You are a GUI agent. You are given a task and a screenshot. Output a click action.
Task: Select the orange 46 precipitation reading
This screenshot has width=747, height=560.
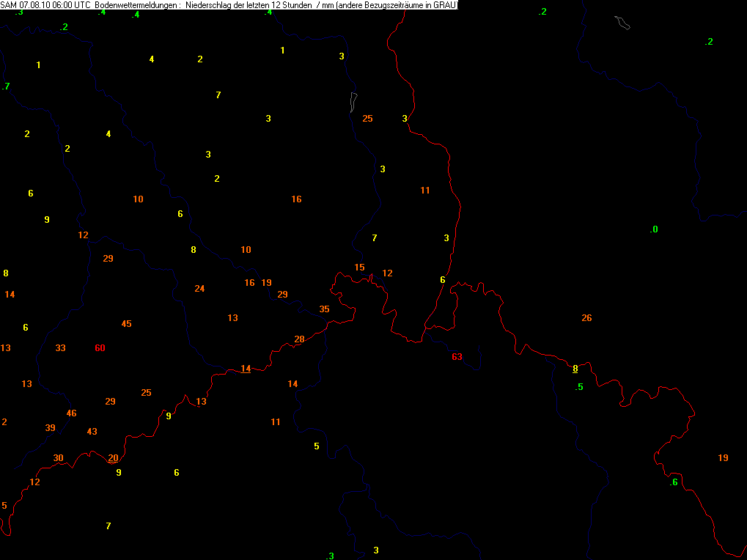(x=71, y=413)
